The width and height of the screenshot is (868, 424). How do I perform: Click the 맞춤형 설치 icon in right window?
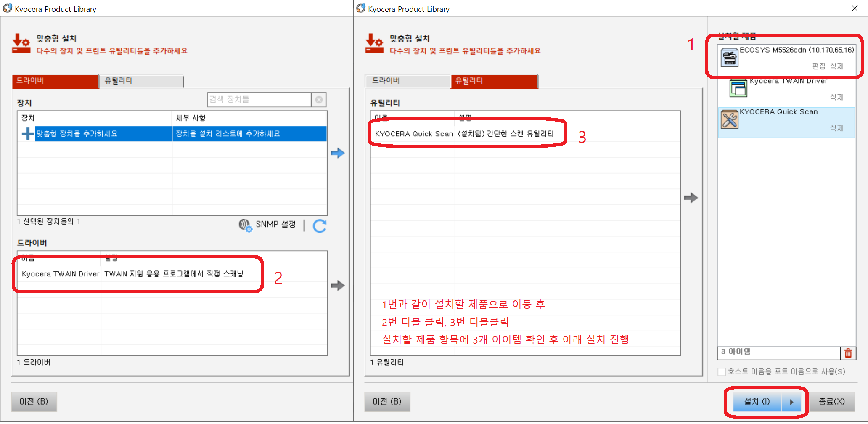374,44
